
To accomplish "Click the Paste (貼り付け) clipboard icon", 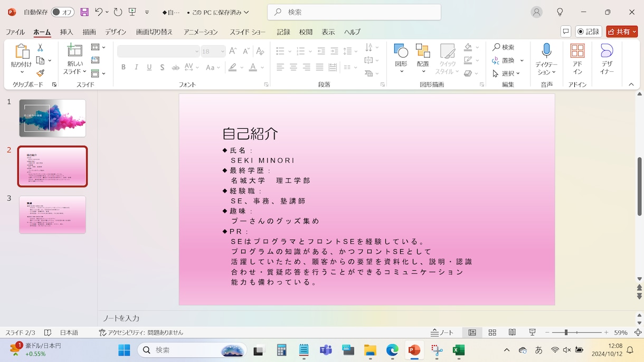I will [x=22, y=52].
